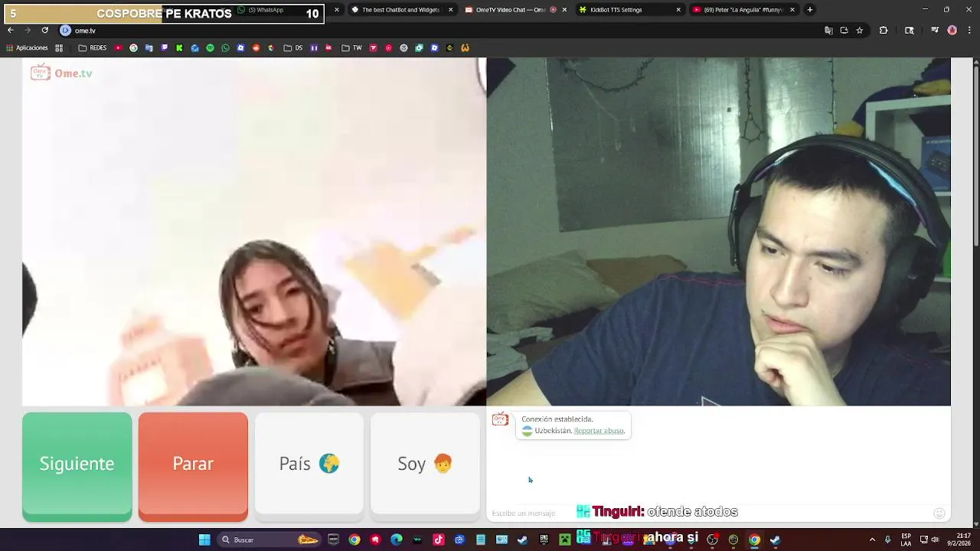Show hidden system tray icons
Screen dimensions: 980x551
(x=872, y=540)
